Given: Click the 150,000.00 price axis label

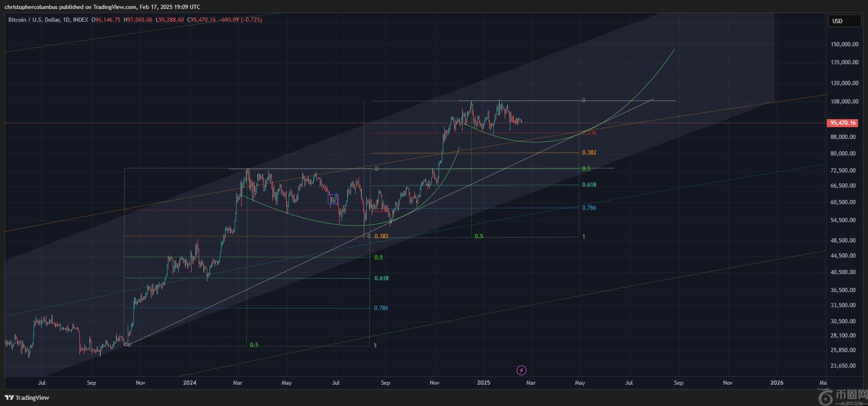Looking at the screenshot, I should pyautogui.click(x=844, y=44).
